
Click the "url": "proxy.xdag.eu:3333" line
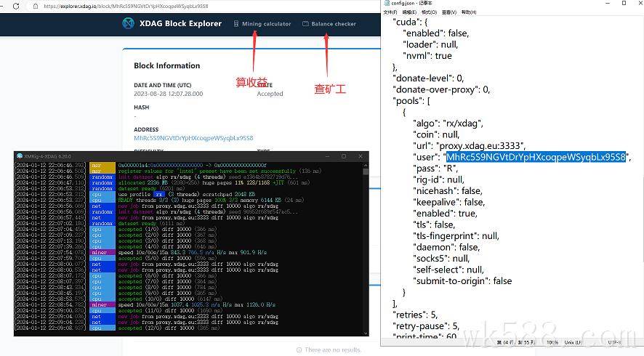pos(469,146)
